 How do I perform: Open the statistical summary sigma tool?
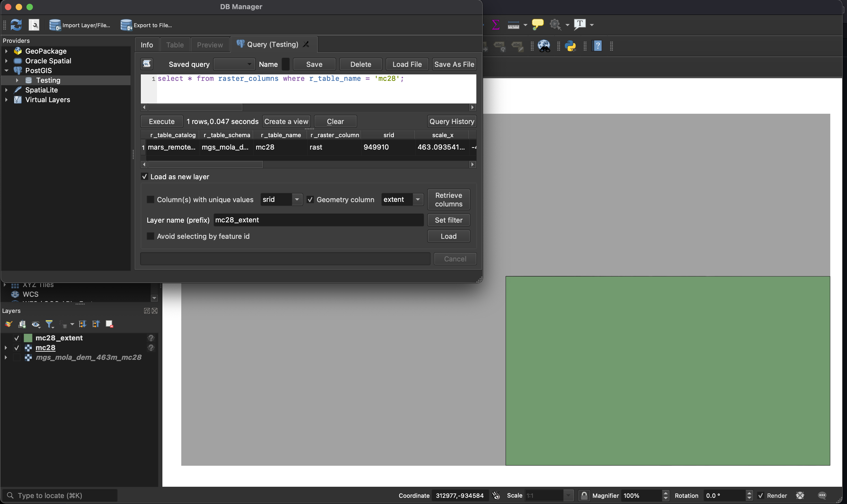pyautogui.click(x=496, y=25)
